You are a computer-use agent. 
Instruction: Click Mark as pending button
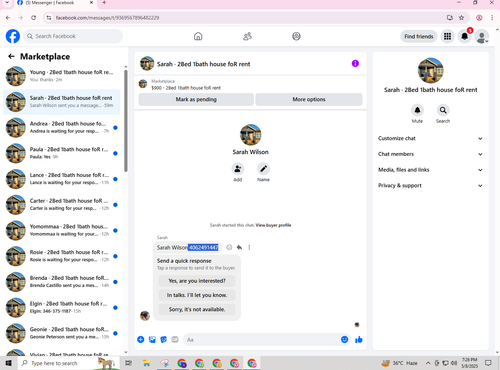click(196, 99)
